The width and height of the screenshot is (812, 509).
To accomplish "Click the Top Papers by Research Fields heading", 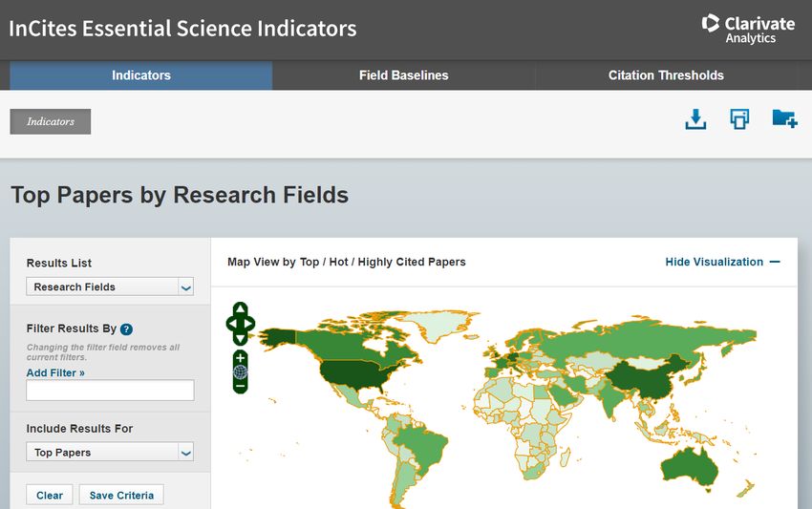I will pyautogui.click(x=180, y=195).
